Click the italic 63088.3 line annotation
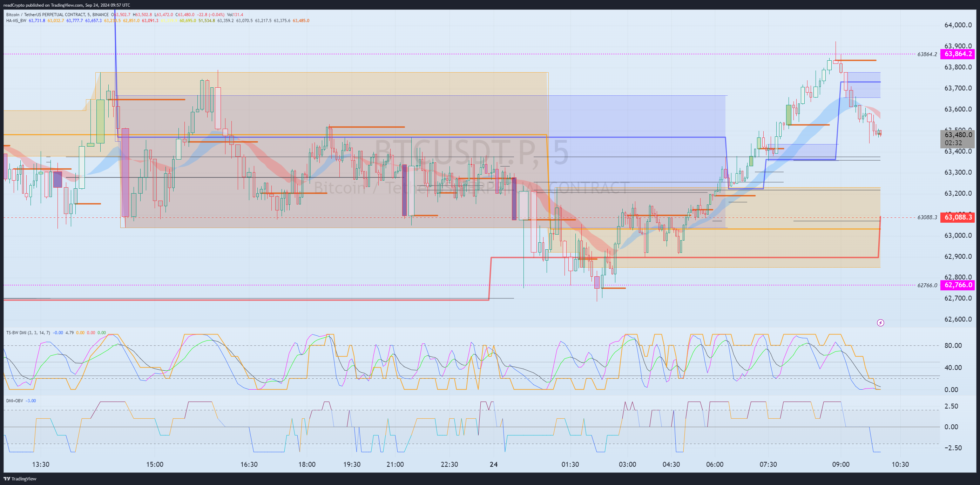980x485 pixels. coord(927,217)
